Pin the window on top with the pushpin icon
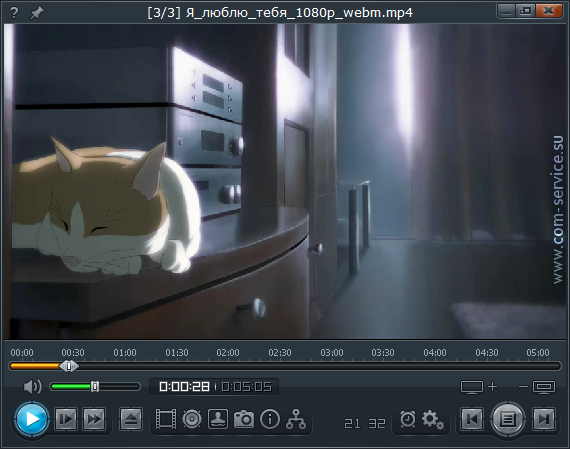This screenshot has height=449, width=570. (37, 13)
